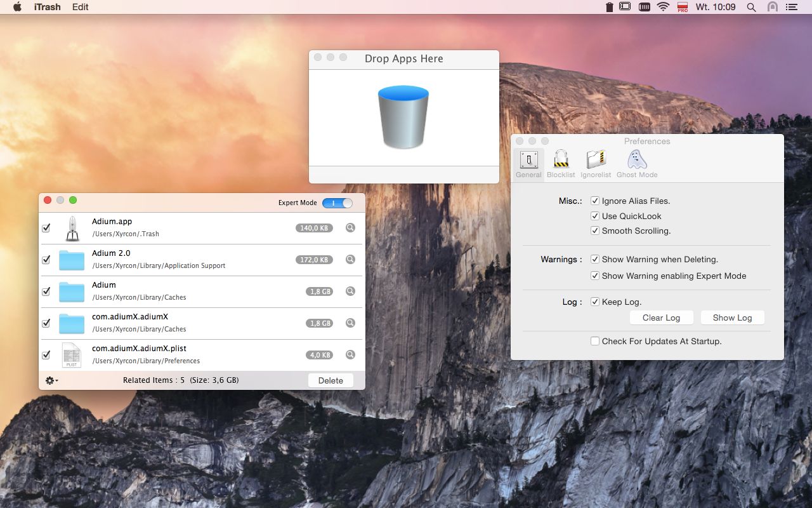Click the com.adiumX.adiumX folder icon

[x=72, y=324]
